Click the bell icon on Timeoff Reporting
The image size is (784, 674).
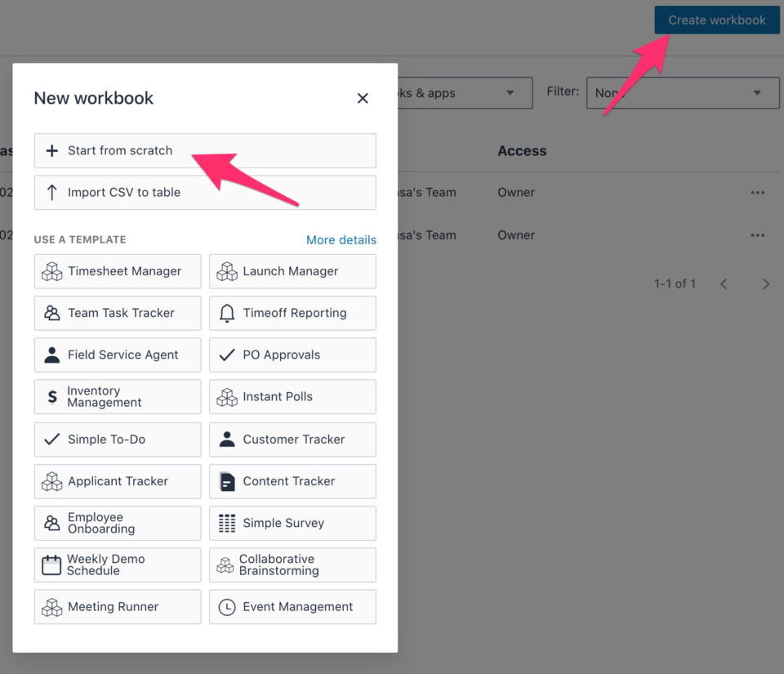click(x=227, y=313)
